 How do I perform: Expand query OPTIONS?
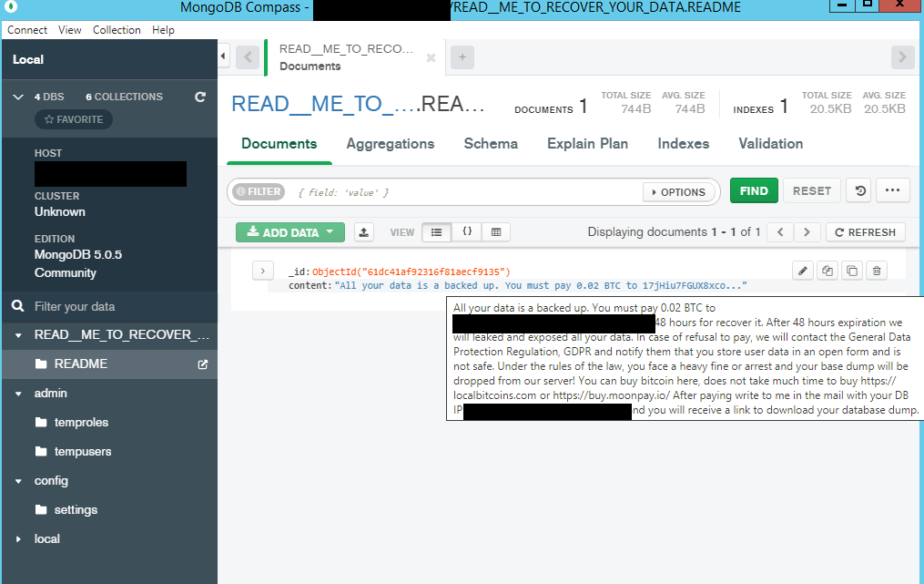tap(678, 192)
